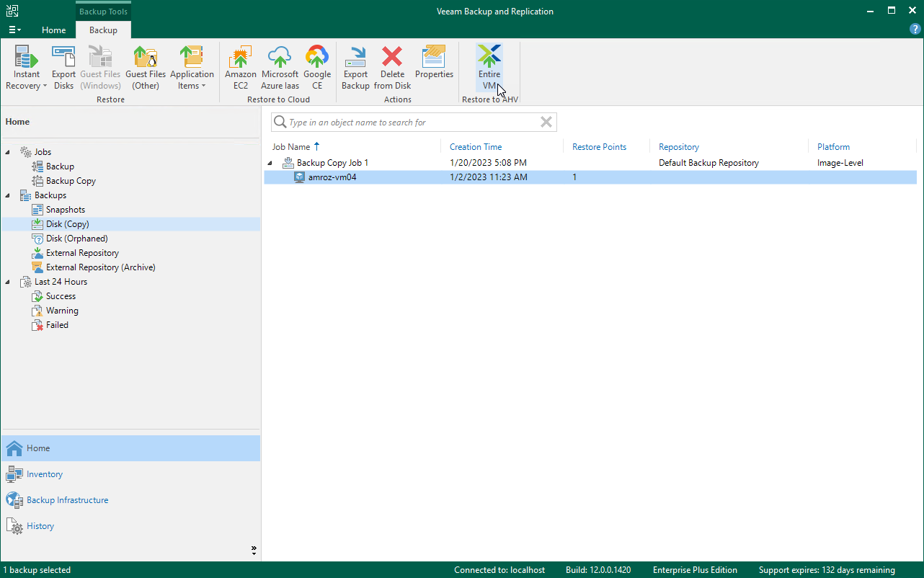This screenshot has height=578, width=924.
Task: Select Backup Copy under Jobs
Action: coord(71,181)
